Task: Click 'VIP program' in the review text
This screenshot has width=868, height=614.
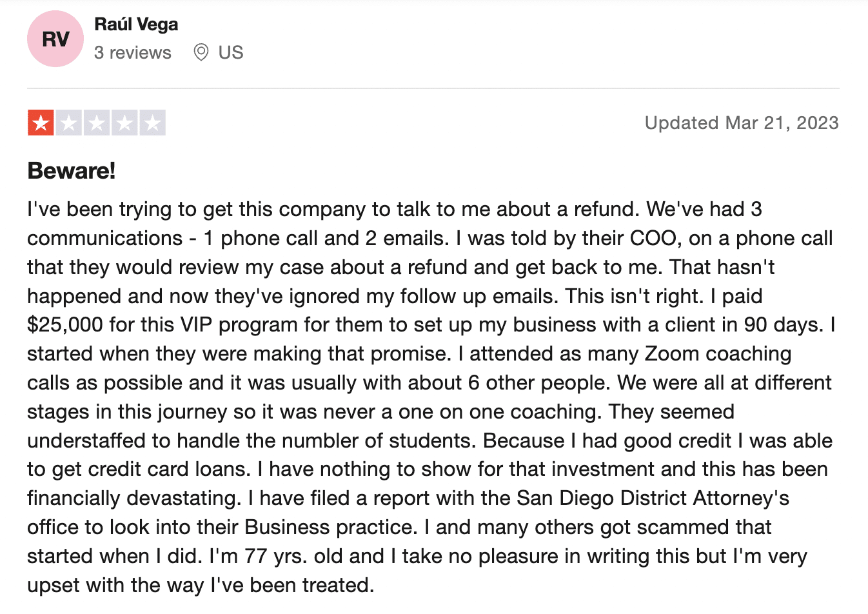Action: coord(232,324)
